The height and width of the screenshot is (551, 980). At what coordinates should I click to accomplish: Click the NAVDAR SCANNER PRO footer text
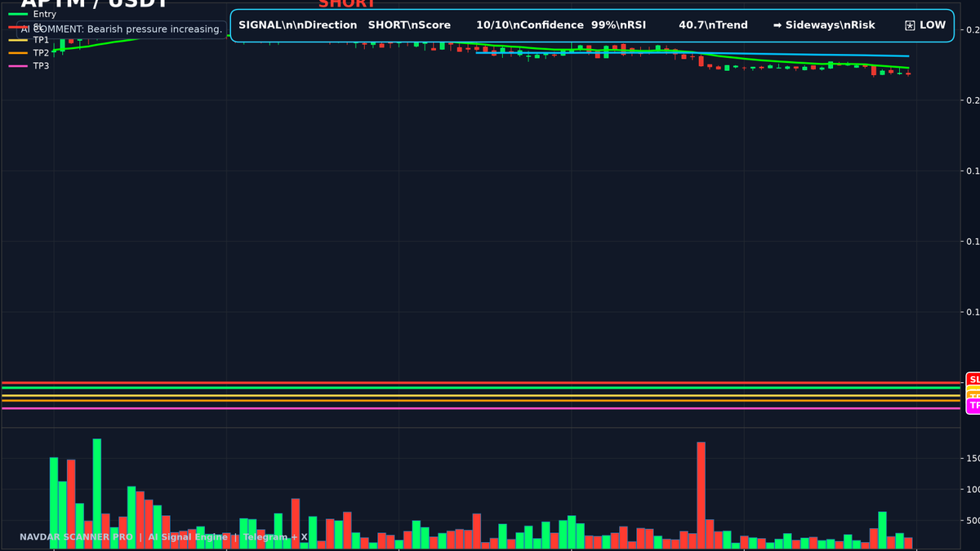click(76, 537)
